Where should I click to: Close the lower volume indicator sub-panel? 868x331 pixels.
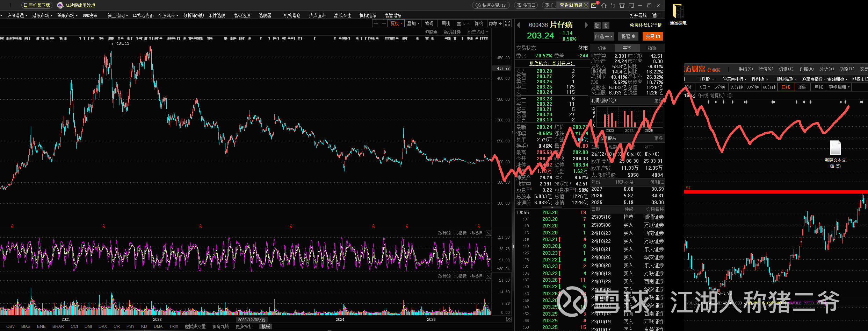pos(488,276)
